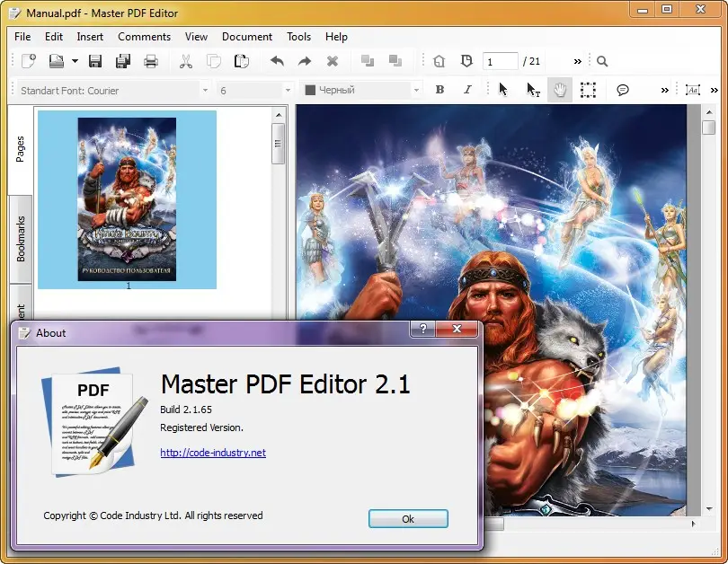This screenshot has width=728, height=564.
Task: Open the Insert menu
Action: pyautogui.click(x=90, y=37)
